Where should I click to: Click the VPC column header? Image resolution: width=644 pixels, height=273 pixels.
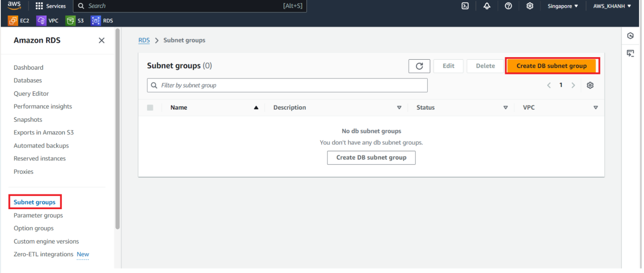tap(529, 108)
